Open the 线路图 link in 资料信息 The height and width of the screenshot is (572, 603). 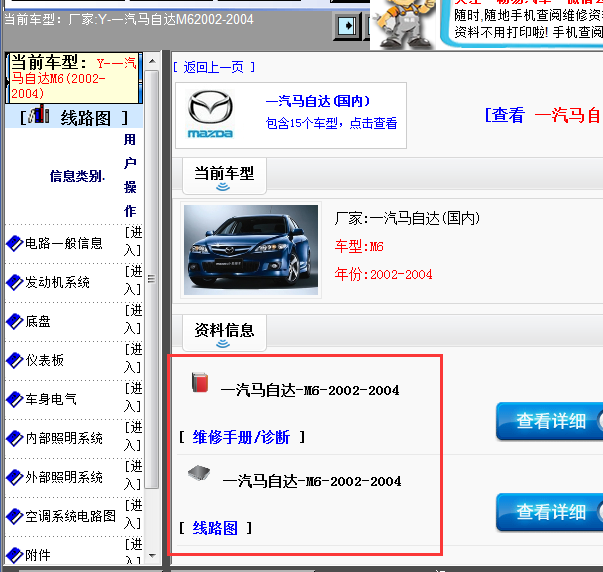pos(215,528)
